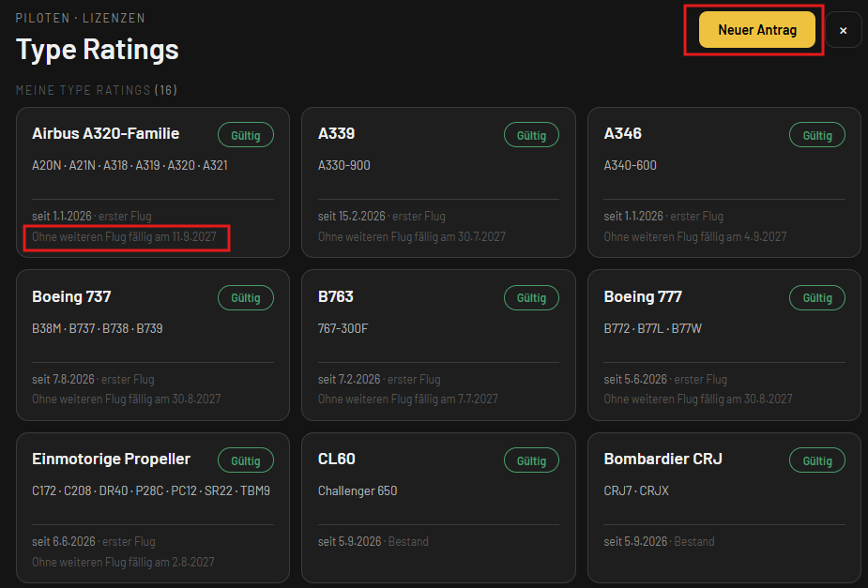Click 'seit 5.9.2026 · Bestand' on Bombardier CRJ
This screenshot has height=588, width=868.
pyautogui.click(x=660, y=541)
